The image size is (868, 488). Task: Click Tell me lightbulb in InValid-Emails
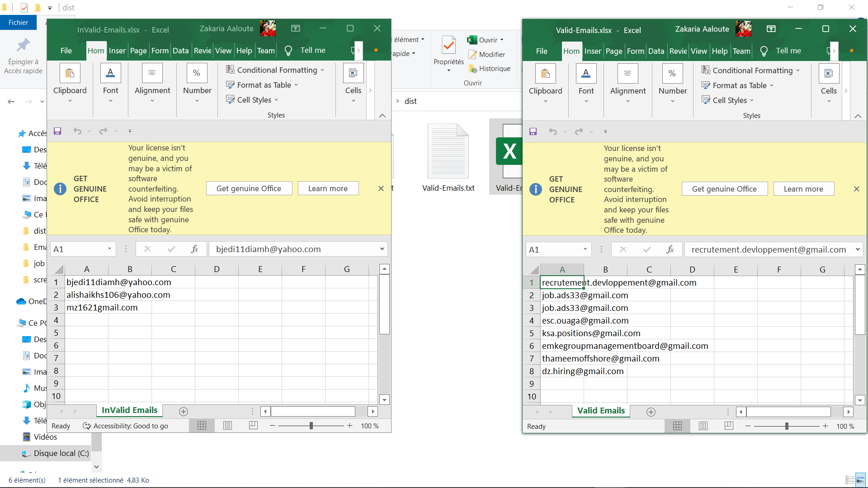(x=288, y=51)
